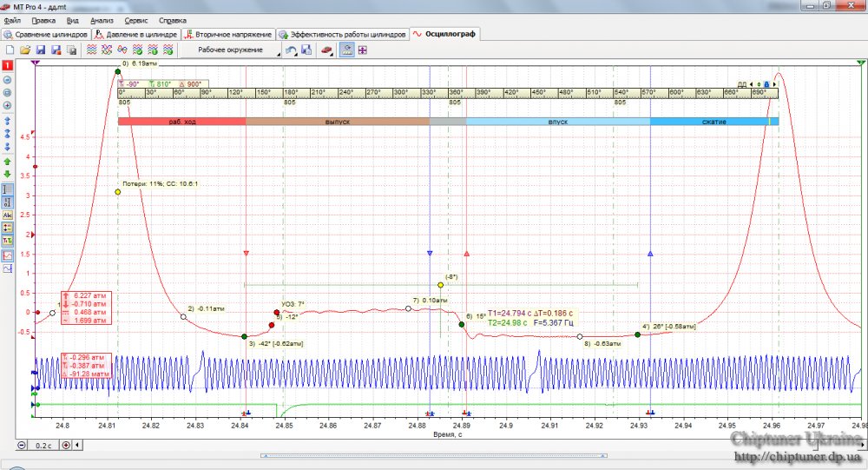Toggle the Abc text labels button
Screen dimensions: 868x470
8,215
